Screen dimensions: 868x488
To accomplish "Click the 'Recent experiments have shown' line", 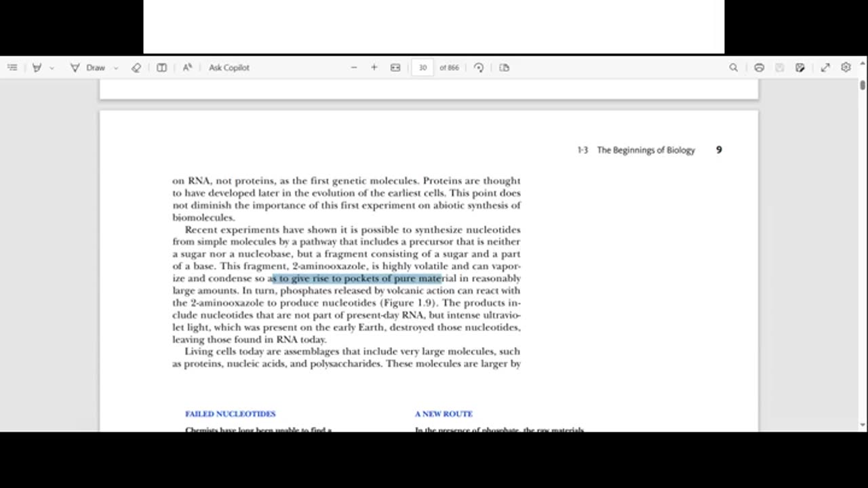I will coord(353,230).
